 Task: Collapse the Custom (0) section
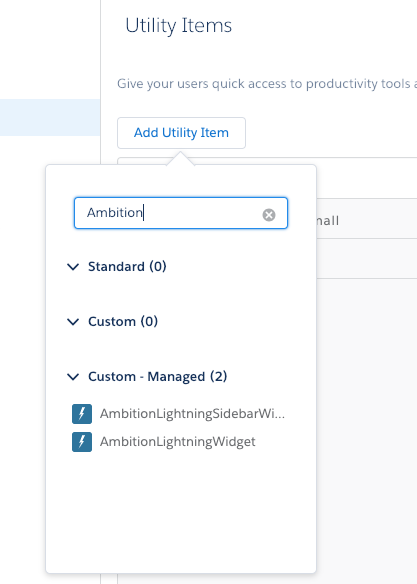[x=73, y=321]
